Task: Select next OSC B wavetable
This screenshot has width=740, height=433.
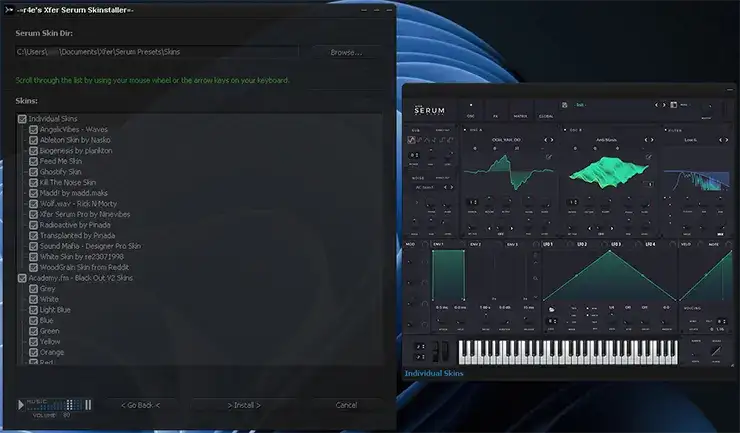Action: coord(652,140)
